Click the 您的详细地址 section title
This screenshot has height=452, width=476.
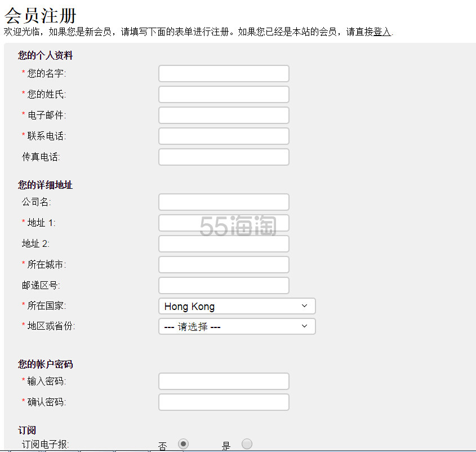point(45,185)
